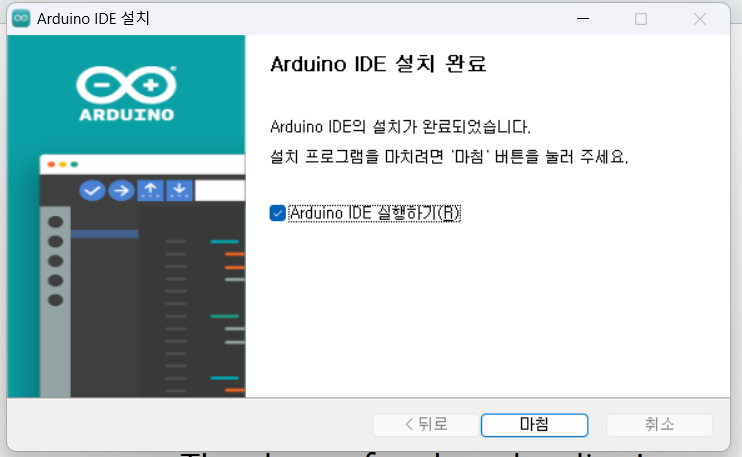742x457 pixels.
Task: Close the Arduino IDE 설치 installer window
Action: pos(700,19)
